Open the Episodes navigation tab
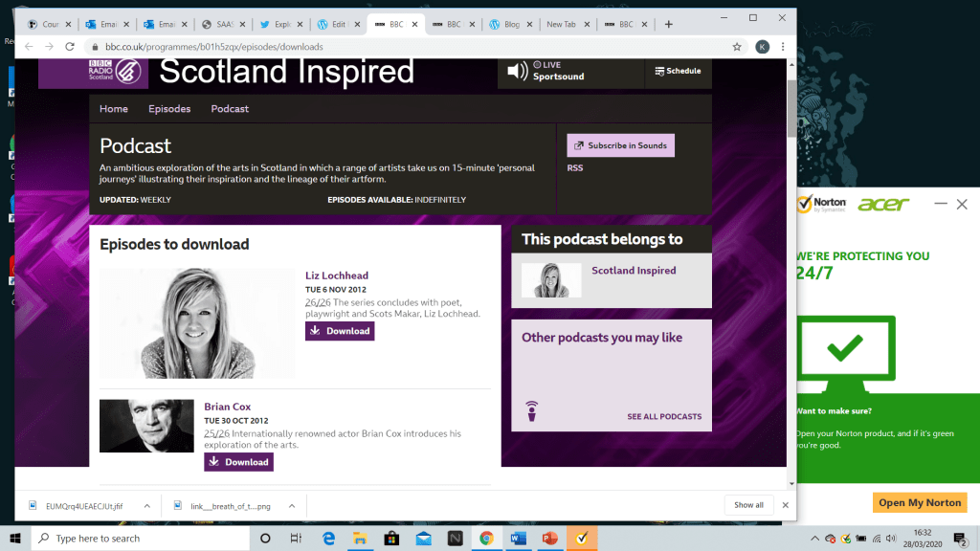The height and width of the screenshot is (551, 980). [168, 109]
